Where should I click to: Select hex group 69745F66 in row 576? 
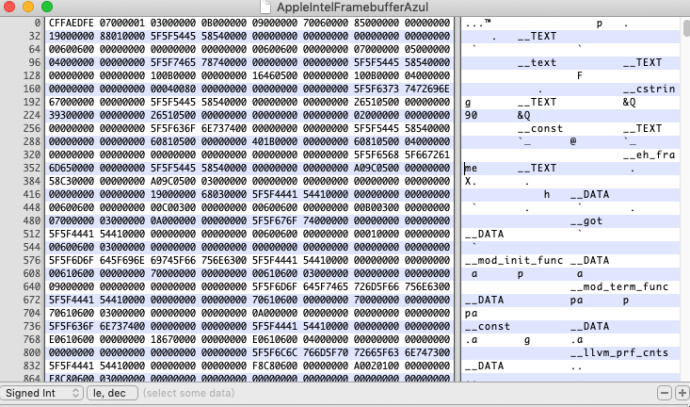[173, 260]
